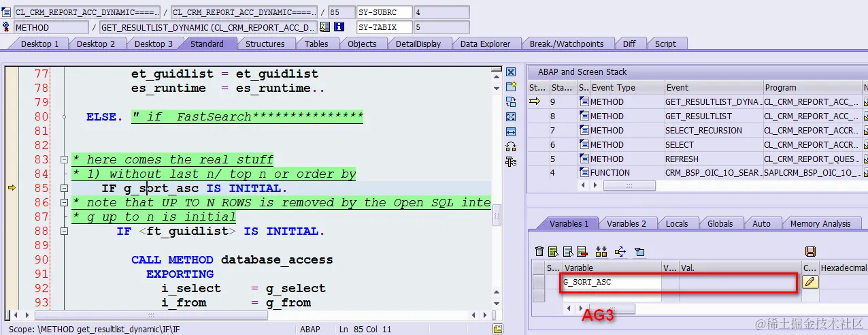The height and width of the screenshot is (335, 868).
Task: Click the gear icon before METHOD field
Action: (7, 27)
